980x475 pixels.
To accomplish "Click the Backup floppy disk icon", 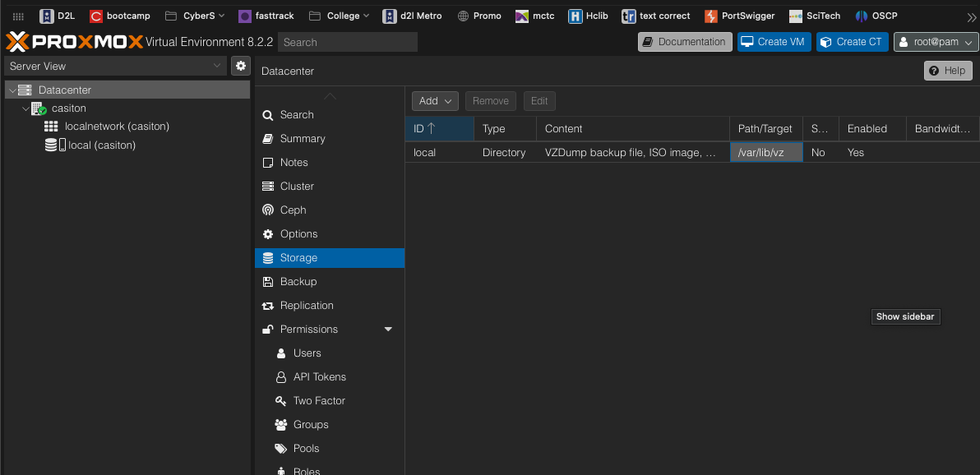I will 268,282.
